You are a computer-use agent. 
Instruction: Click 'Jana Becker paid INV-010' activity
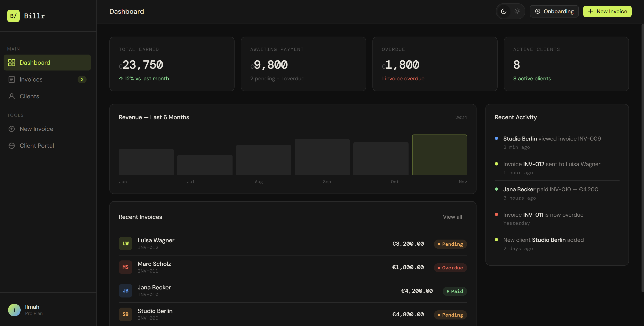click(x=557, y=193)
